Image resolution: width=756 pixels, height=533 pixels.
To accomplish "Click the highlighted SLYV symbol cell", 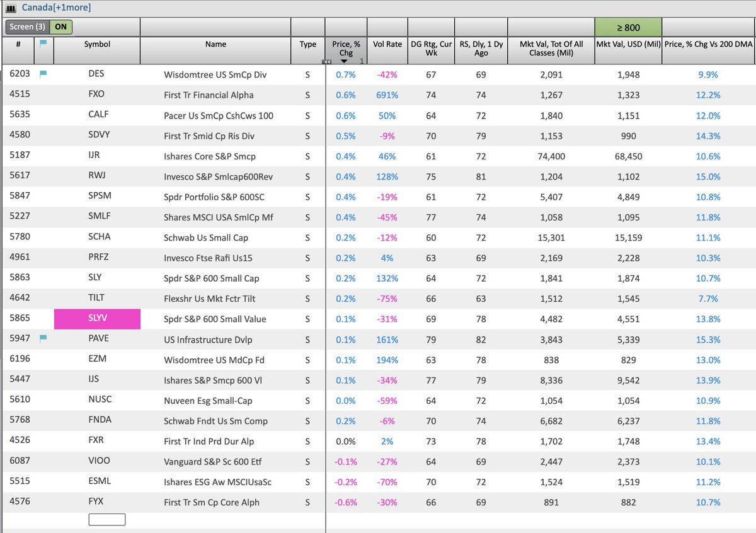I will click(98, 319).
